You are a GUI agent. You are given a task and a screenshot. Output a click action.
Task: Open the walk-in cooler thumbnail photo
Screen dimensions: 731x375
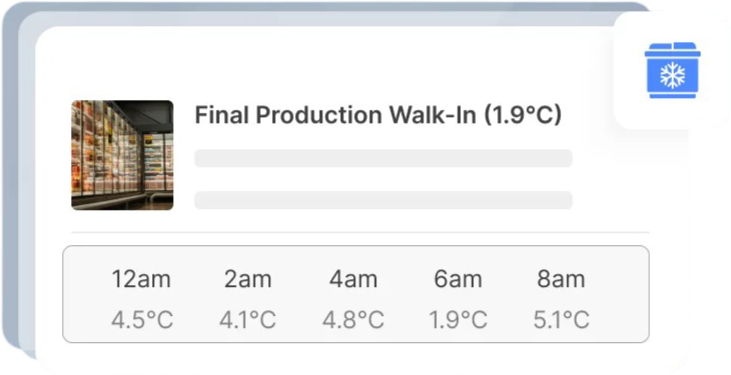coord(122,155)
